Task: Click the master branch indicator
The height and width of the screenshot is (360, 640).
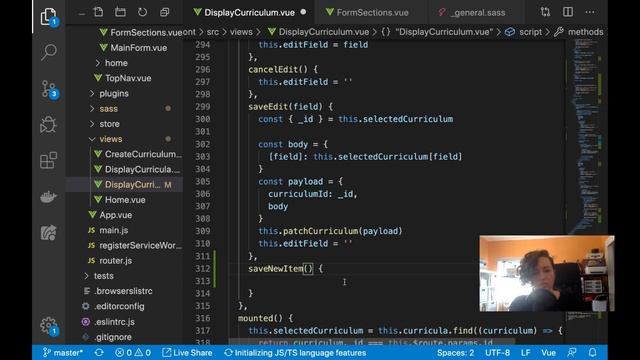Action: [63, 353]
